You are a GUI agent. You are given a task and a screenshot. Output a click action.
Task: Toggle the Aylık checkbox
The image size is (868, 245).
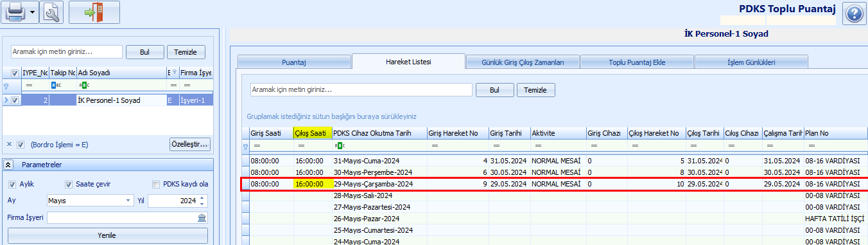(12, 184)
